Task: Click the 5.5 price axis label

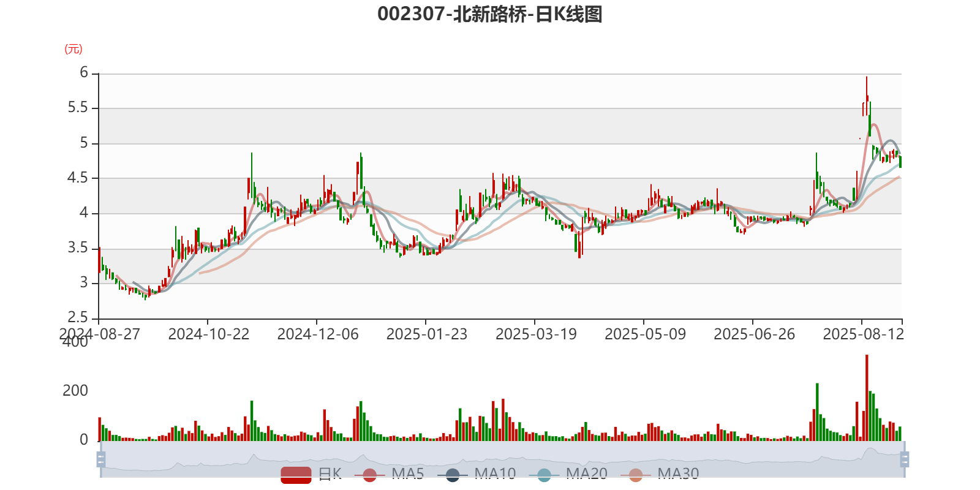Action: (x=78, y=108)
